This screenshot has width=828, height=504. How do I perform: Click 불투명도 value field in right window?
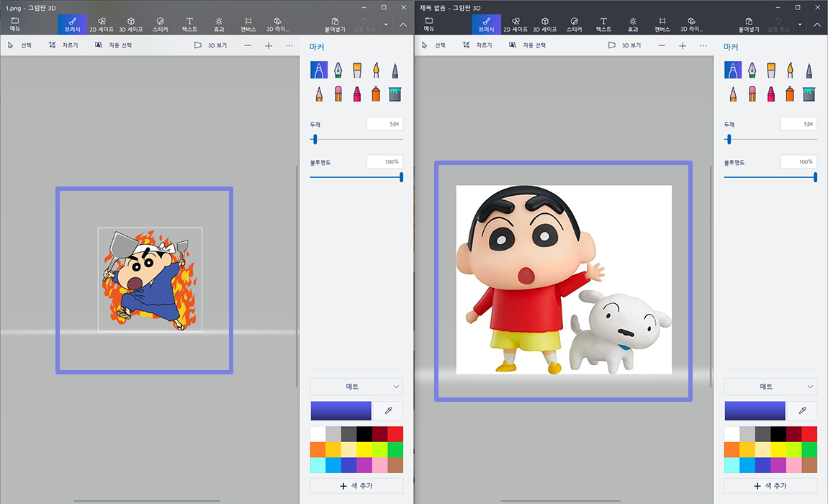click(x=798, y=162)
